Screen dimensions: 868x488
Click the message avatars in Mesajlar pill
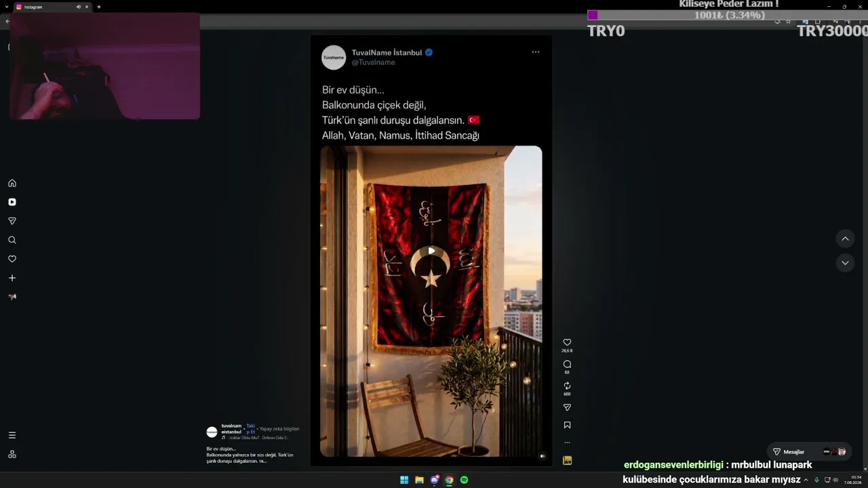pos(834,451)
